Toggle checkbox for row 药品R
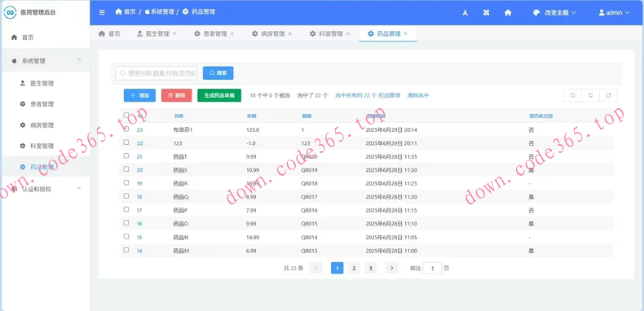Viewport: 644px width, 311px height. tap(126, 182)
